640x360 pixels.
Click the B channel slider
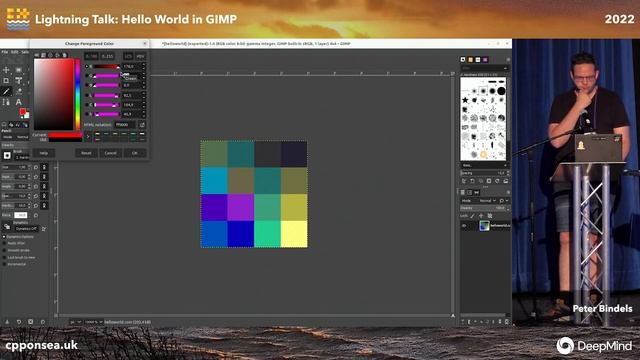(x=107, y=85)
